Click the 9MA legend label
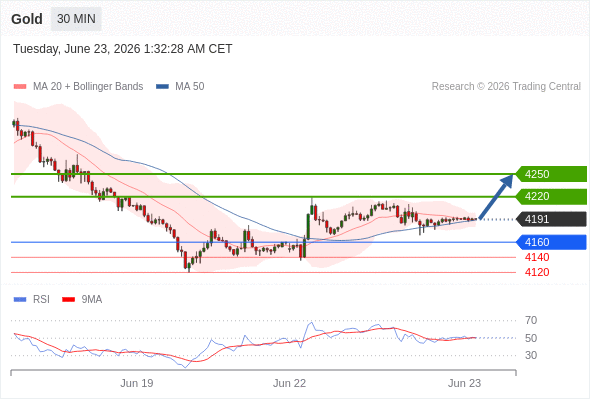This screenshot has height=400, width=590. pos(92,300)
